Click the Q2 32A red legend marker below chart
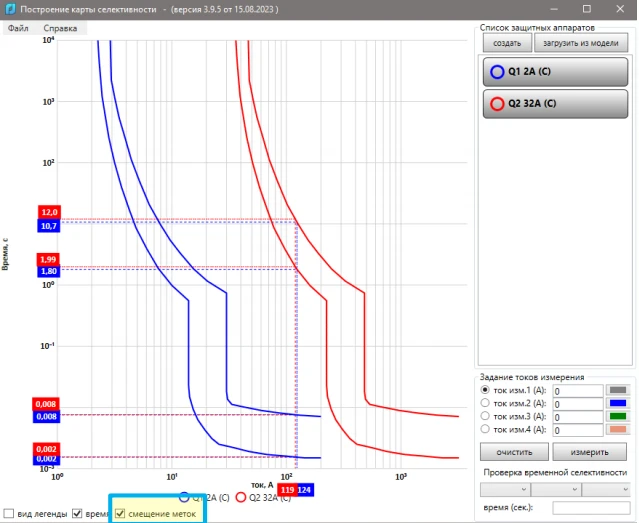This screenshot has height=523, width=639. [242, 497]
